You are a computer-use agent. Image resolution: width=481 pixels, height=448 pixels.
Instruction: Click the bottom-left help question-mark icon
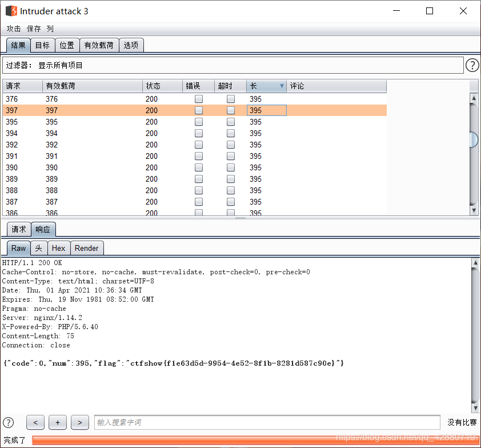pyautogui.click(x=8, y=422)
